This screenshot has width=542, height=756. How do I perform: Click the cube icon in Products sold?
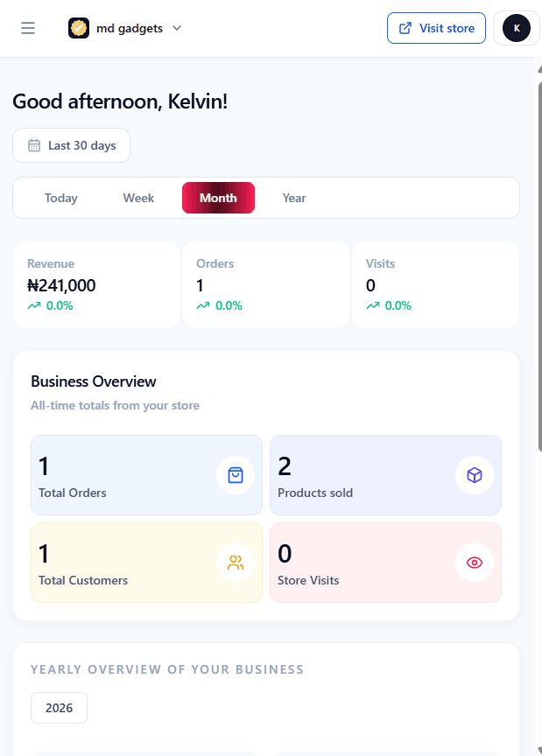click(x=475, y=475)
